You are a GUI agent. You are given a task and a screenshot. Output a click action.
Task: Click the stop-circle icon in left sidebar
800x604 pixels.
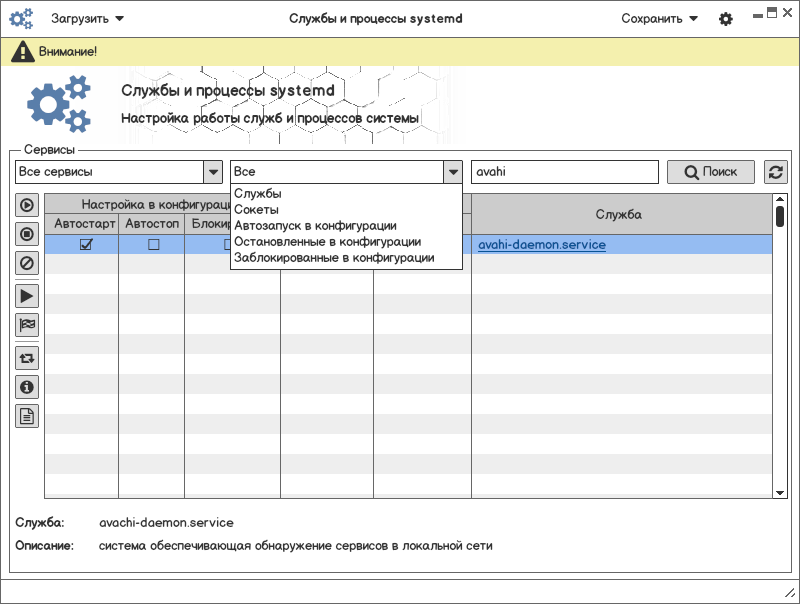coord(27,235)
